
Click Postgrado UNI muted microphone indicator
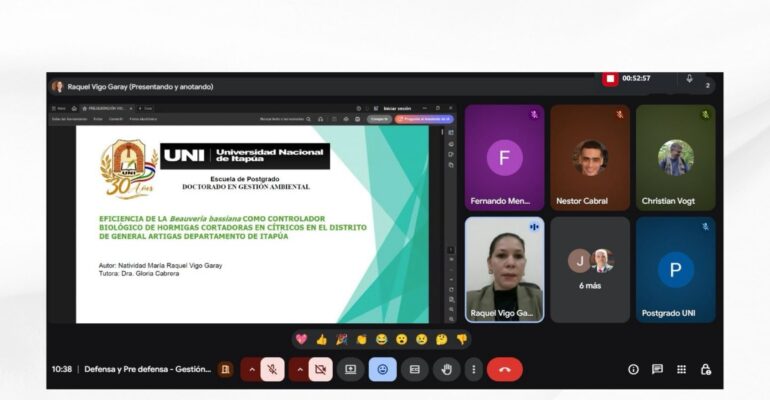tap(705, 227)
